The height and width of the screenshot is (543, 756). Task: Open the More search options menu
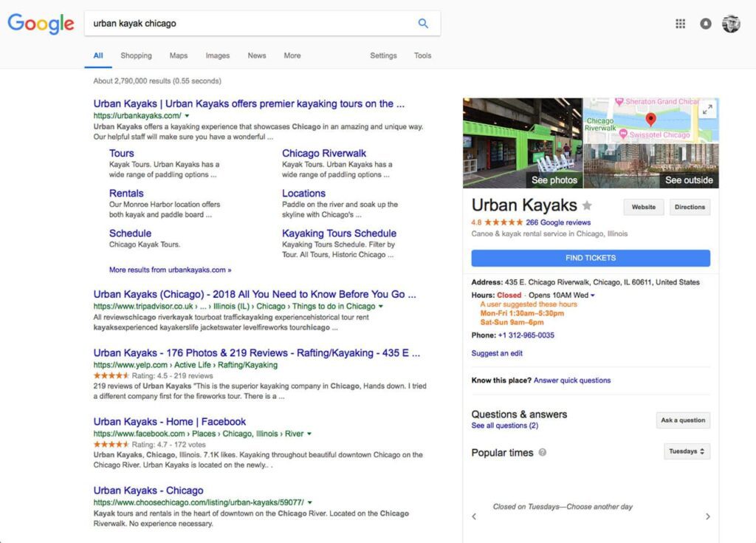292,55
